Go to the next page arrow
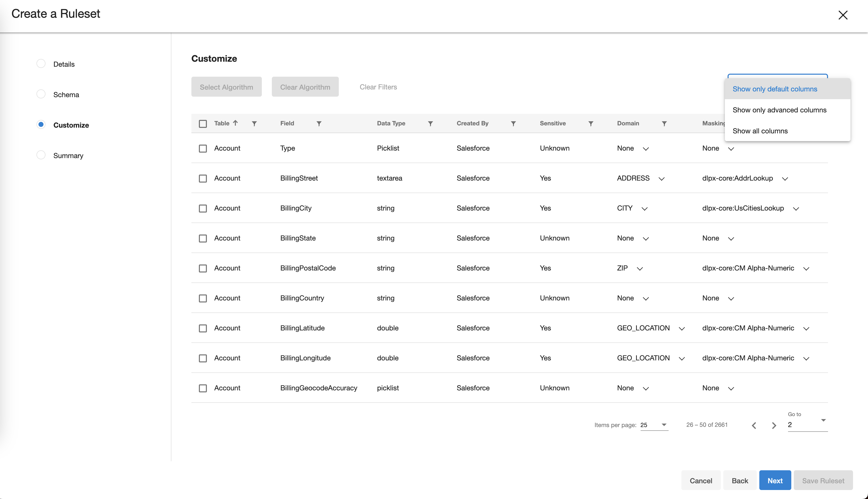This screenshot has width=868, height=499. tap(774, 425)
